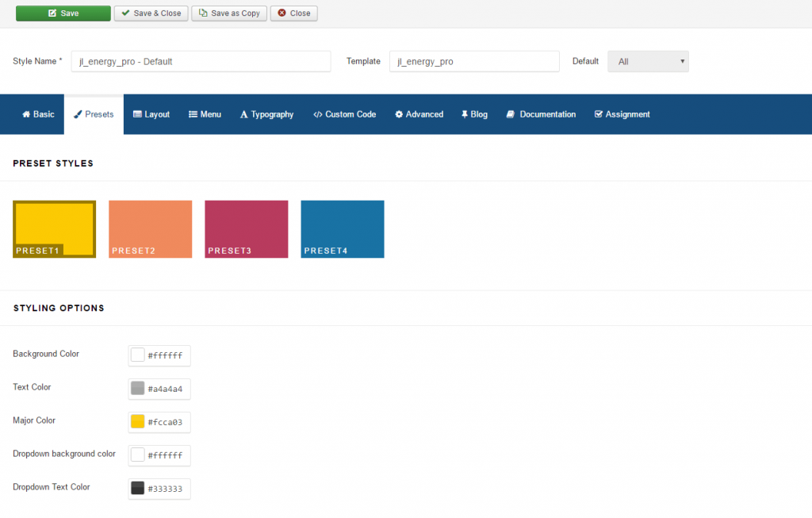This screenshot has height=518, width=812.
Task: Activate the PRESET3 color scheme
Action: point(246,228)
